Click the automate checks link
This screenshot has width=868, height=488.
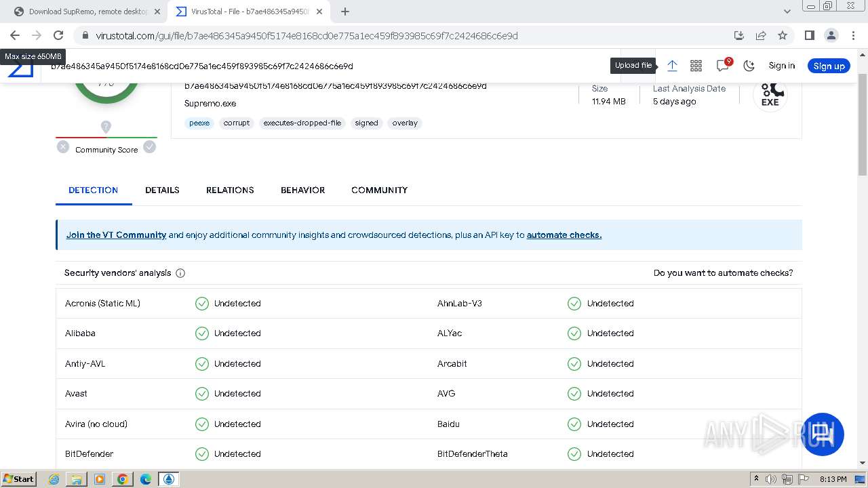point(564,235)
